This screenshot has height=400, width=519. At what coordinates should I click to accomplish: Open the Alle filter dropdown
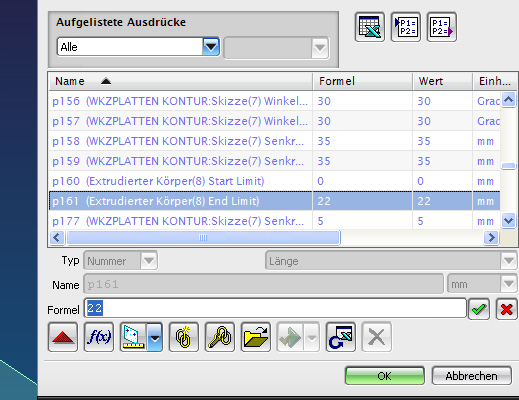211,47
